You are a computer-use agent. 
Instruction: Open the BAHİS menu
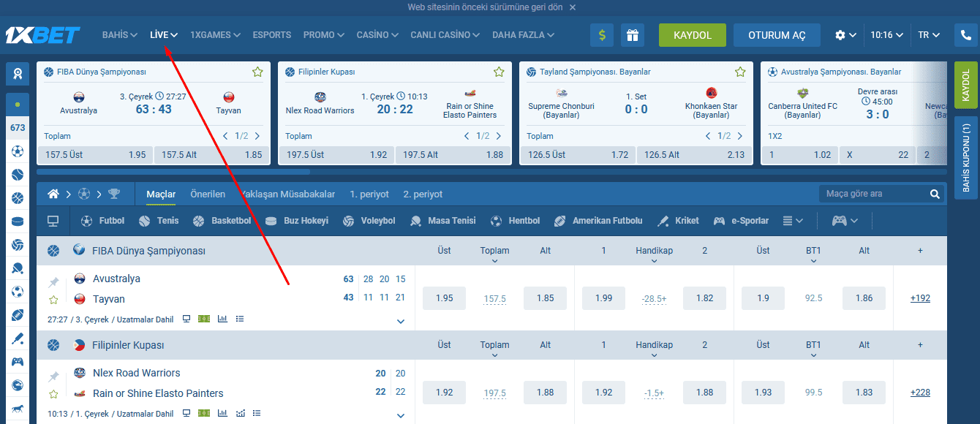[x=120, y=35]
